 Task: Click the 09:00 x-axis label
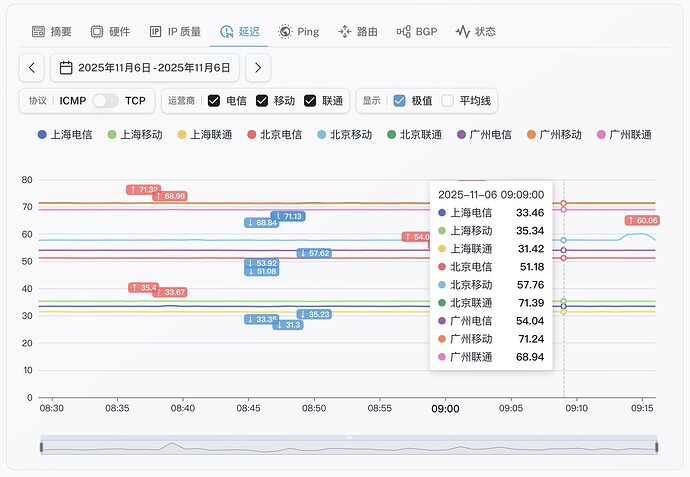coord(445,409)
